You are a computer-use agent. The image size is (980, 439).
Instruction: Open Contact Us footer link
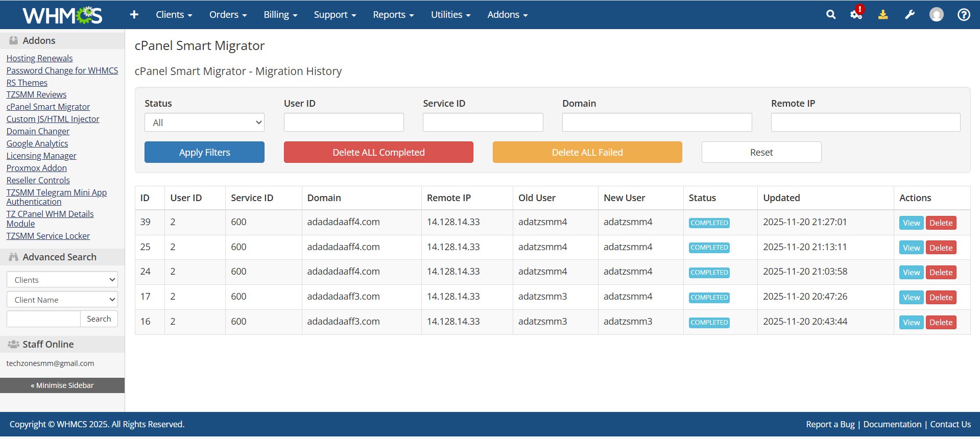950,424
